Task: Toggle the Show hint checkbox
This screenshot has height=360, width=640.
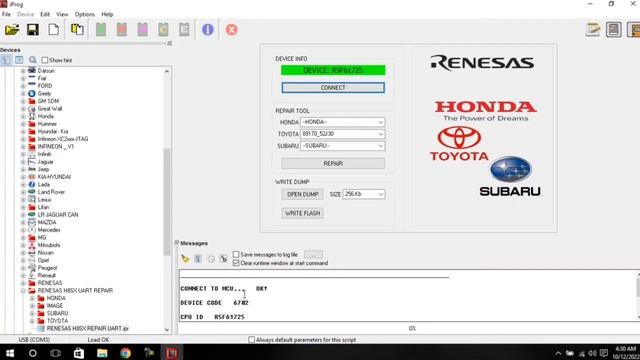Action: tap(45, 60)
